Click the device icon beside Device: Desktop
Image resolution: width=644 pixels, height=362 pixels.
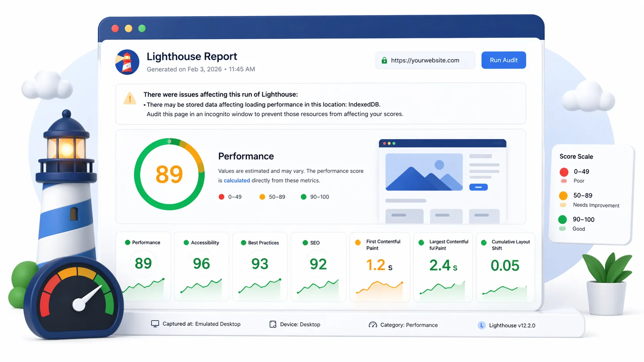pos(273,324)
